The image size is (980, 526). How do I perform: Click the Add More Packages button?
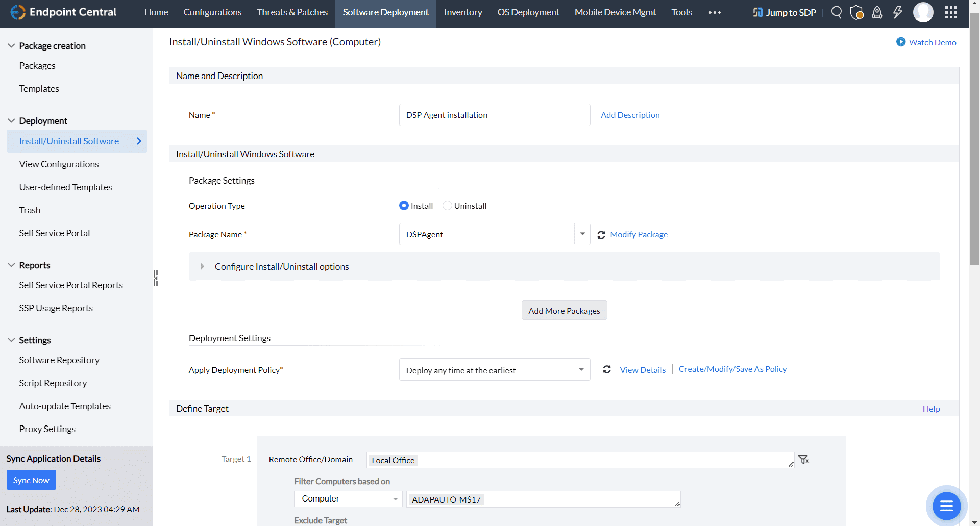pos(564,311)
